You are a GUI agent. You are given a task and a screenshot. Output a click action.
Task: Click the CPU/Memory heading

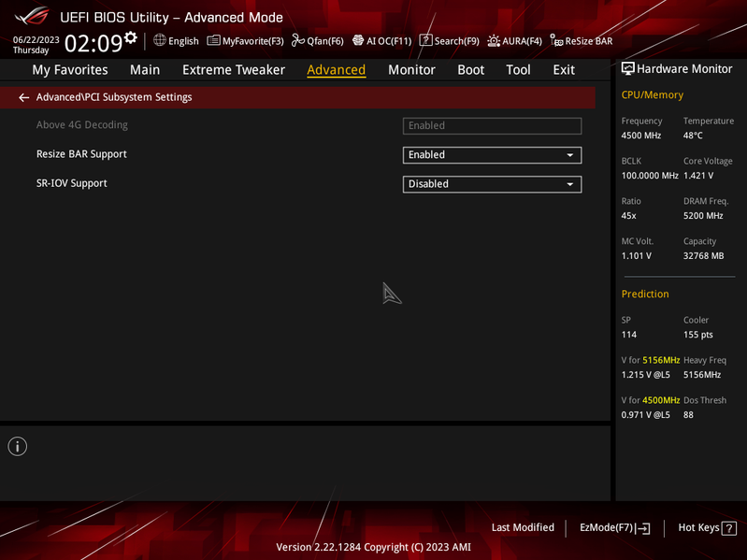(x=653, y=95)
